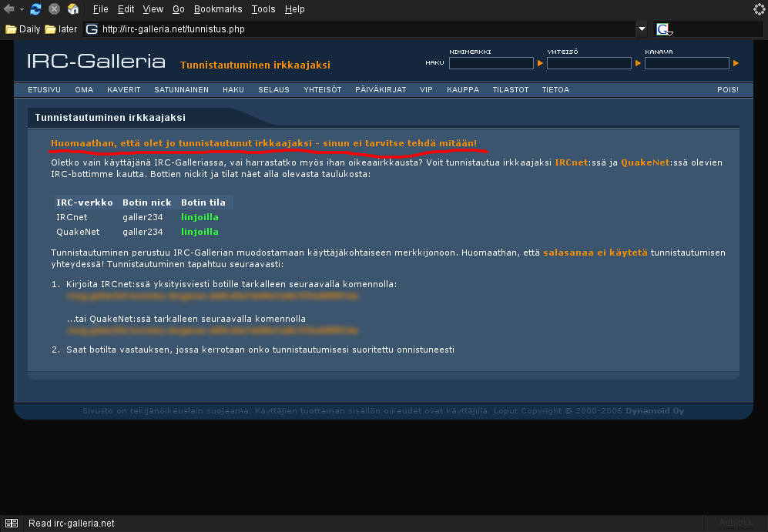Open the Tools menu
Viewport: 768px width, 532px height.
[263, 8]
